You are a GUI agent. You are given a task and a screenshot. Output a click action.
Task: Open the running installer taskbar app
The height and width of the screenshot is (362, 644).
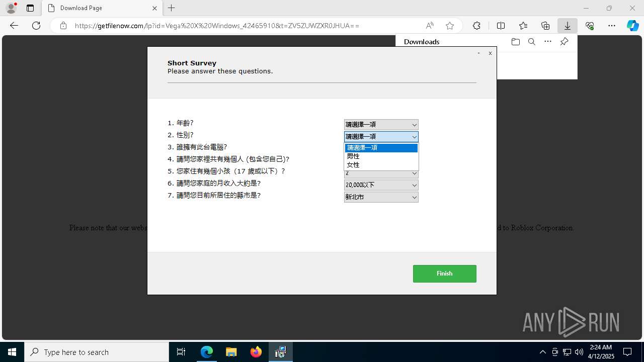click(x=281, y=352)
